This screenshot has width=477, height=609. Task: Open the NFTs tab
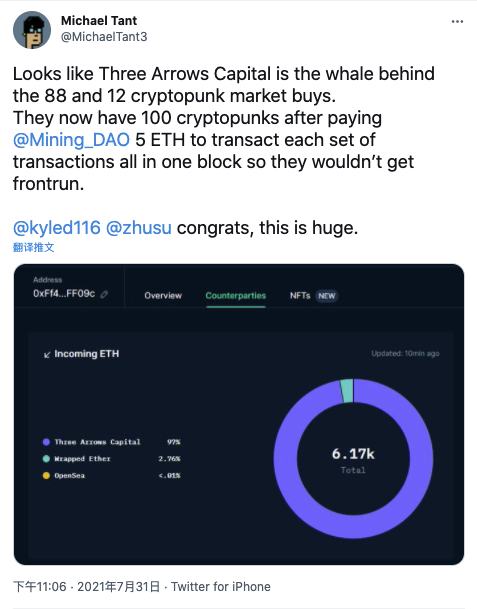pyautogui.click(x=300, y=296)
